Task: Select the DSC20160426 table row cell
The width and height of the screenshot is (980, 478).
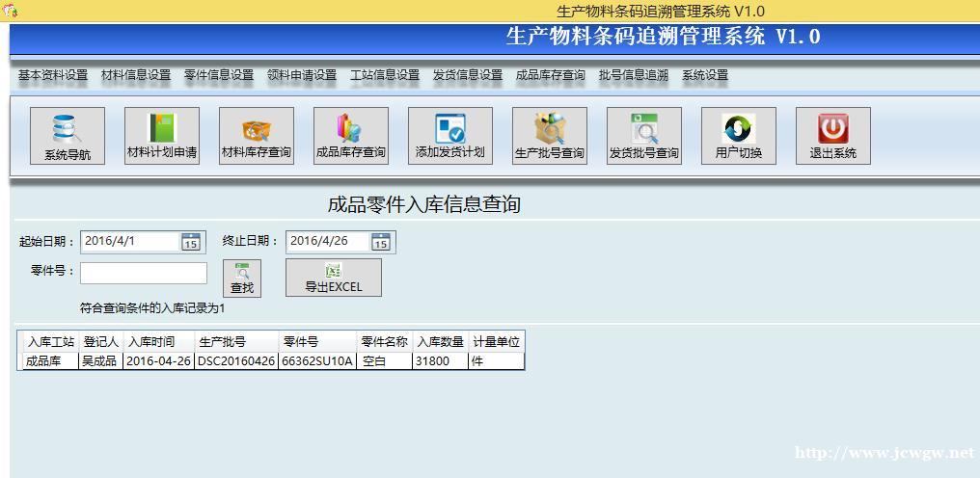Action: (236, 361)
